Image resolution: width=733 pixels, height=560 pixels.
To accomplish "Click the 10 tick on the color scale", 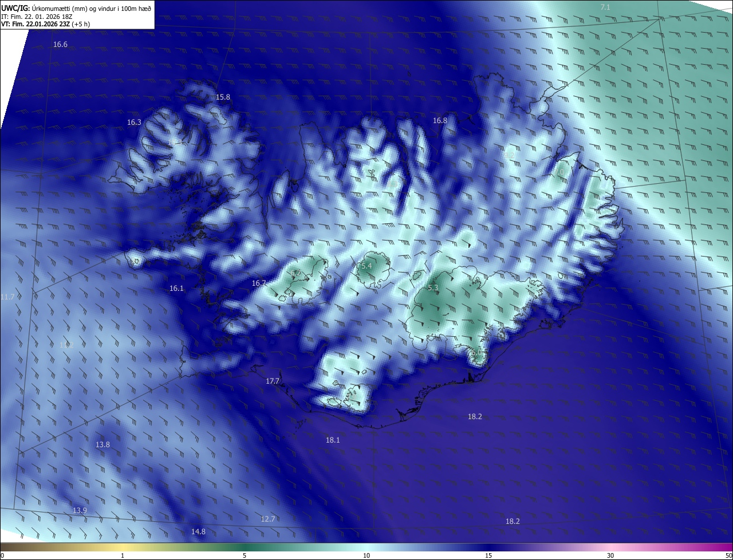I will tap(366, 555).
